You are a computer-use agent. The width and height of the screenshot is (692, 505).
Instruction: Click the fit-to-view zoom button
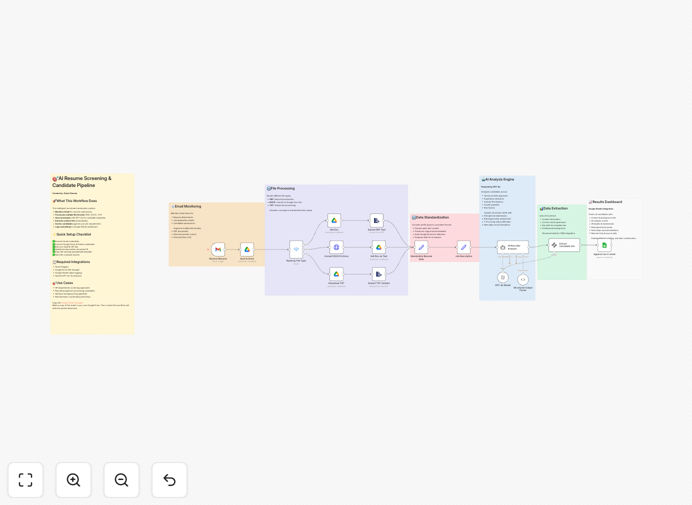pyautogui.click(x=26, y=480)
